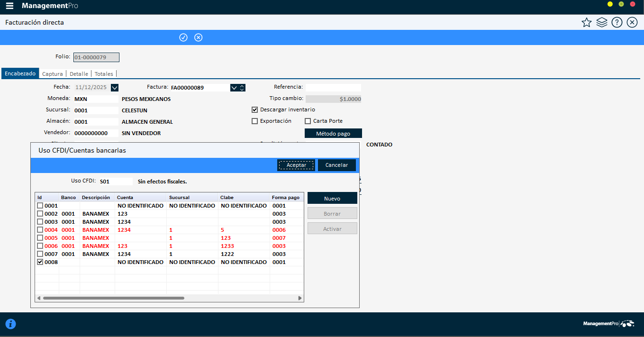The image size is (644, 337).
Task: Confirm invoice with checkmark toolbar icon
Action: pyautogui.click(x=183, y=37)
